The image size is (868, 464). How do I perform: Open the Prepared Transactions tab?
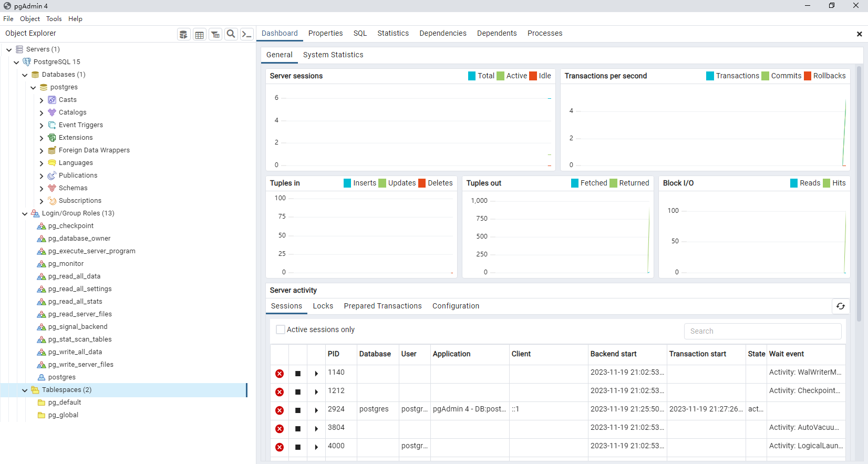(383, 306)
